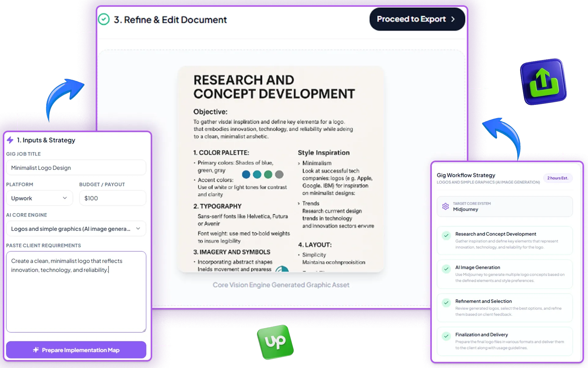The width and height of the screenshot is (588, 368).
Task: Click the sparkle icon on Prepare Implementation Map
Action: (x=36, y=350)
